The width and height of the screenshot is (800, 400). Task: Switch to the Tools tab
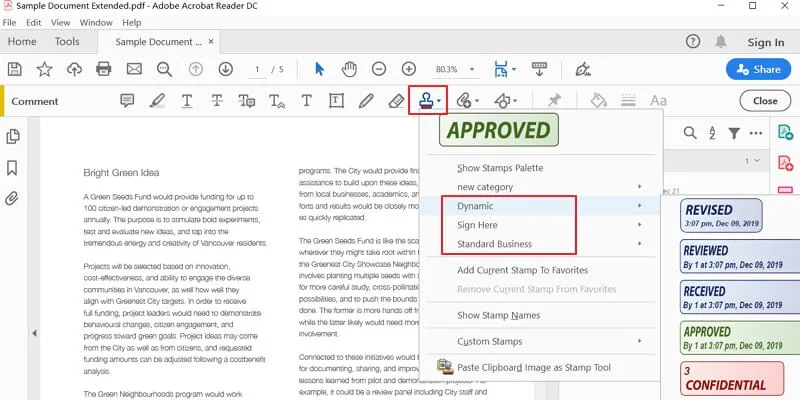[x=67, y=42]
